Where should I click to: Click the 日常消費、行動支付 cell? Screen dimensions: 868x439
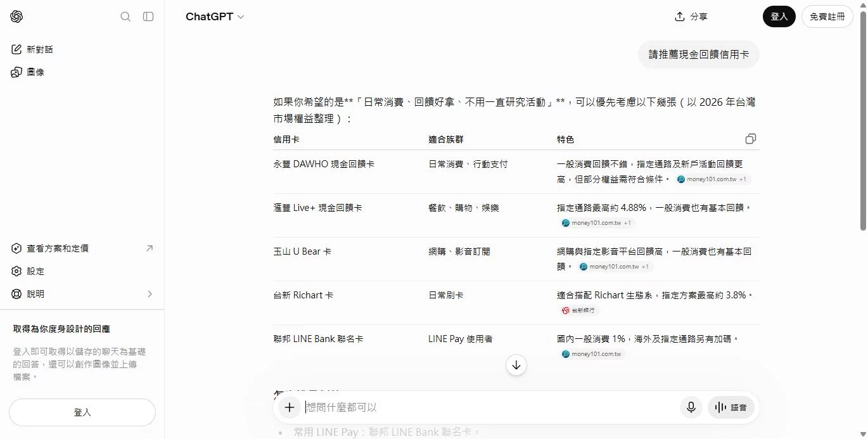point(468,164)
